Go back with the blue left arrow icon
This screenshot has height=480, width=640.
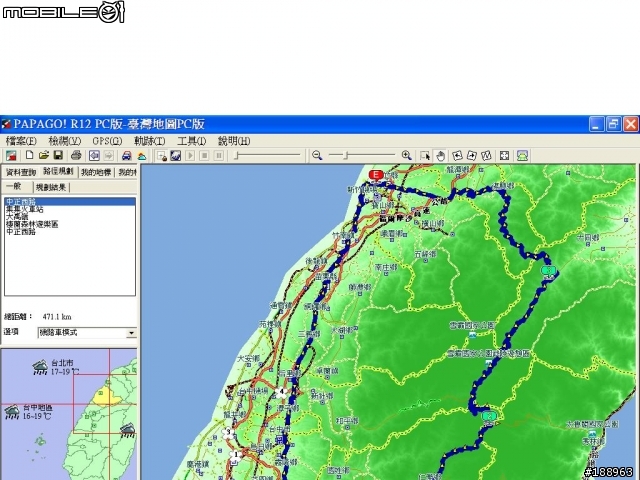(94, 156)
